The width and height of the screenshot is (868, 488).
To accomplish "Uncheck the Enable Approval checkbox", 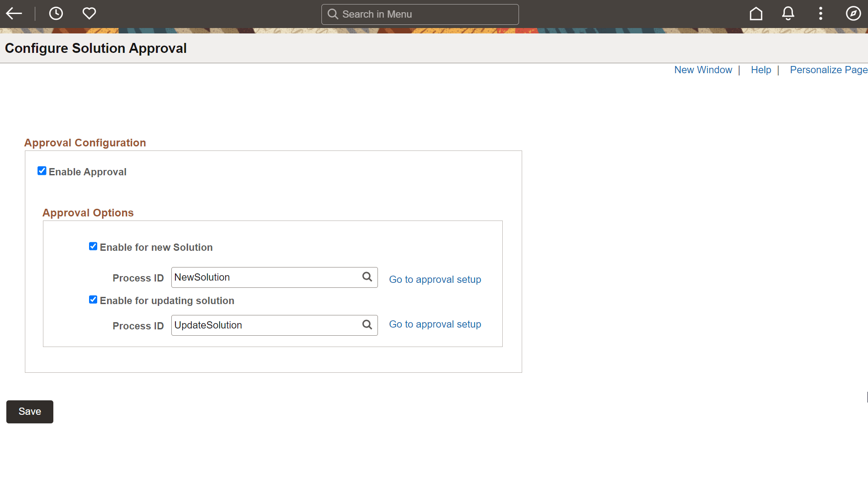I will tap(42, 170).
